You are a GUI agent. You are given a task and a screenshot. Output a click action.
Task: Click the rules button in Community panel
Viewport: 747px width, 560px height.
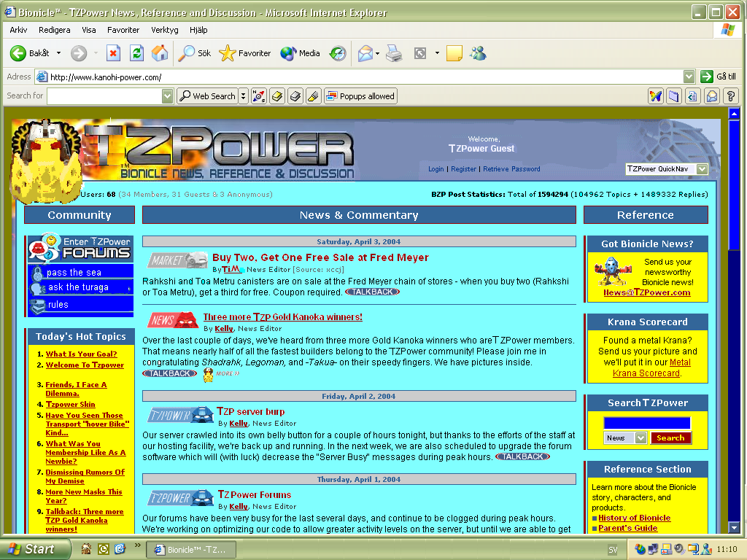80,305
